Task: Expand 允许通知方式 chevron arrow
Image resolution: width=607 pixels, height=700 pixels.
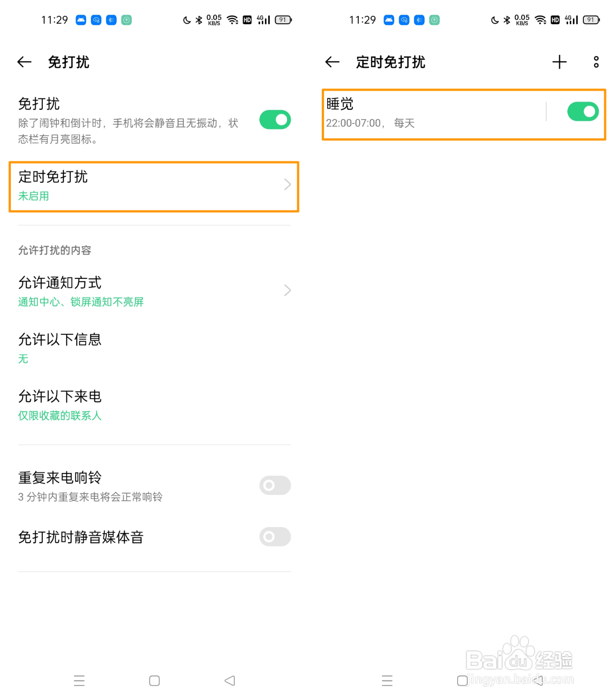Action: click(x=287, y=290)
